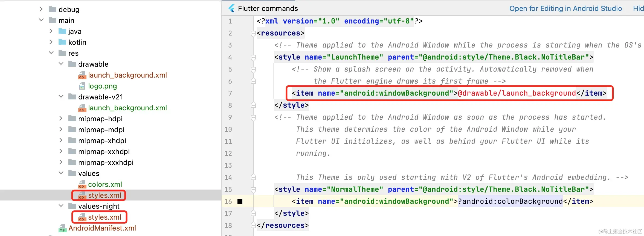
Task: Expand the kotlin folder
Action: [x=51, y=42]
